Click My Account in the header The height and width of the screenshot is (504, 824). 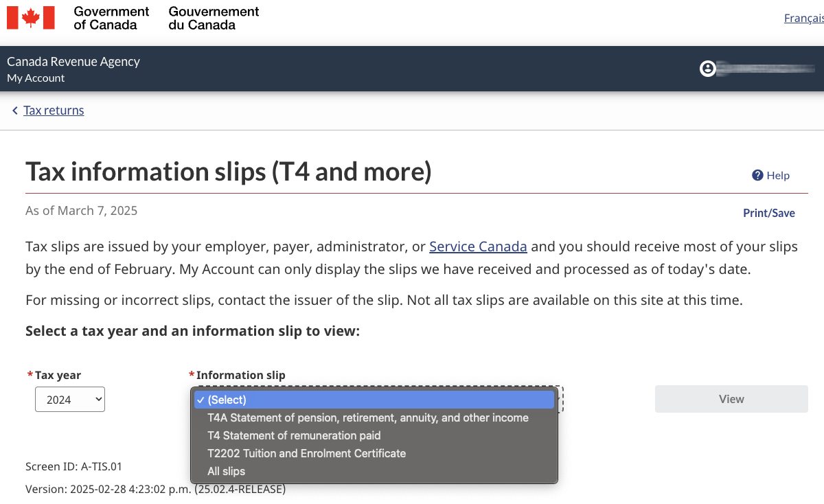pos(36,78)
